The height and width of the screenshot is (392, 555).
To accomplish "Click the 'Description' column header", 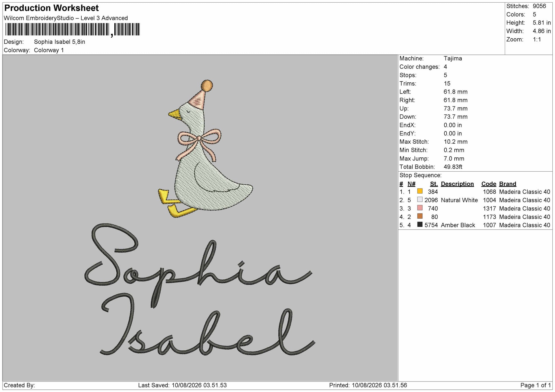I will pos(457,184).
